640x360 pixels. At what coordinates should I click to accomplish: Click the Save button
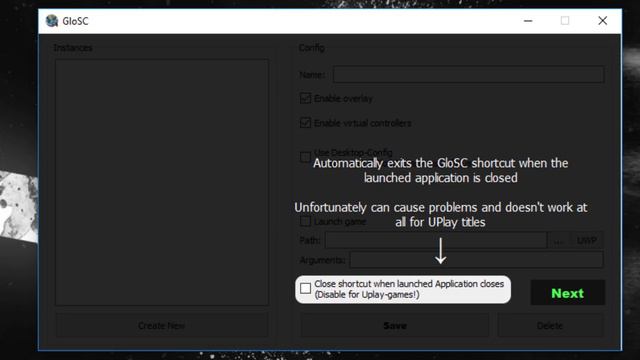point(395,325)
